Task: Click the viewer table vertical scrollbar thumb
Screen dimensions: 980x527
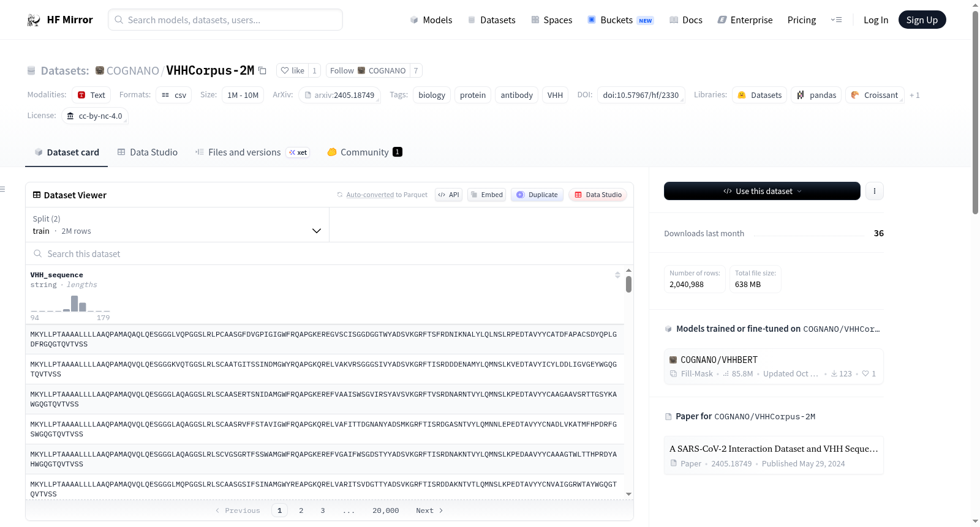Action: 628,284
